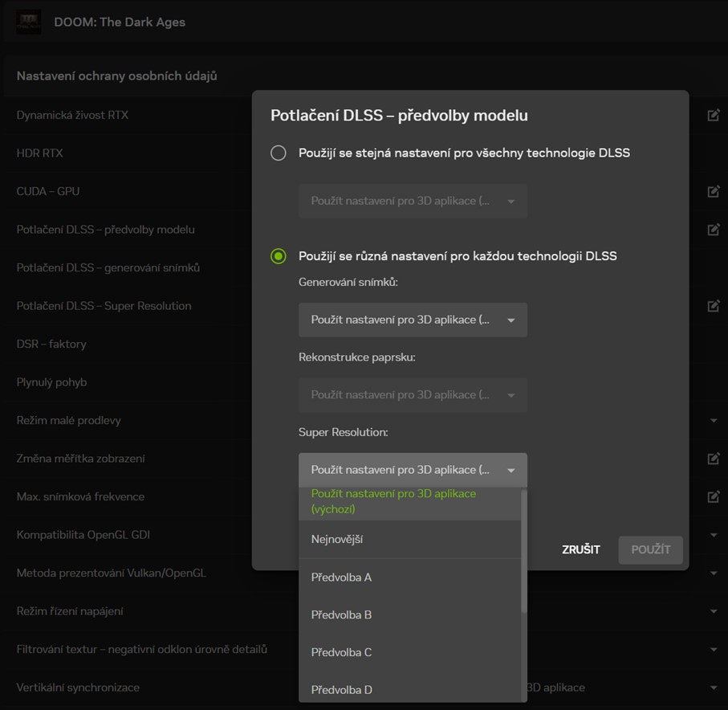Click the 'HDR RTX' setting row text

coord(39,153)
